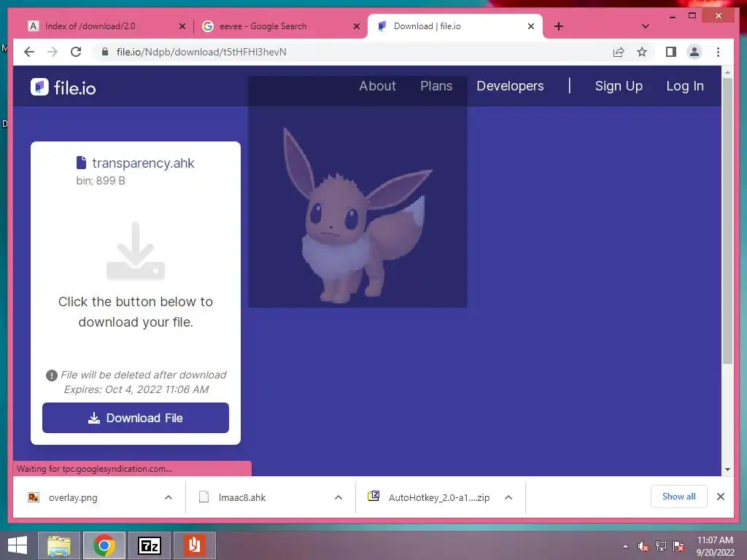This screenshot has width=747, height=560.
Task: Open the browser side panel icon
Action: (x=671, y=52)
